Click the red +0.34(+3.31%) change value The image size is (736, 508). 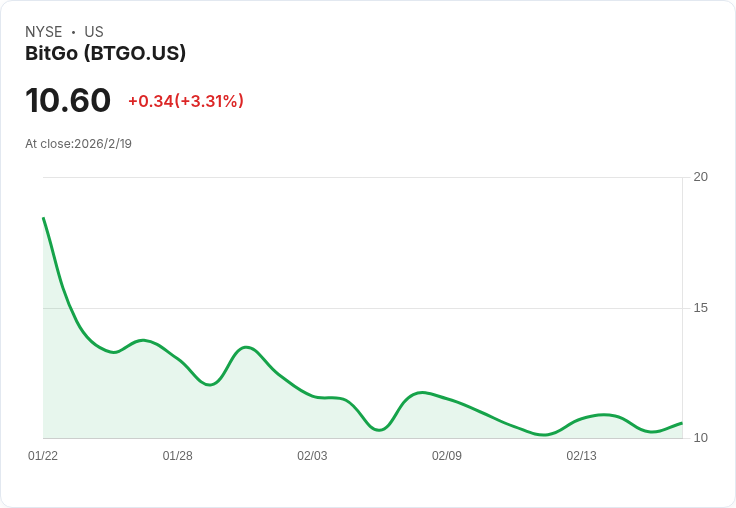coord(186,101)
